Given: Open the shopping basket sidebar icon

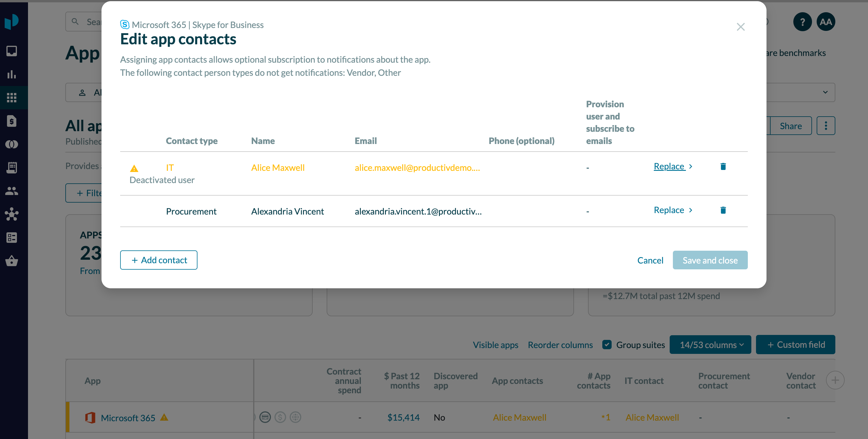Looking at the screenshot, I should point(12,261).
